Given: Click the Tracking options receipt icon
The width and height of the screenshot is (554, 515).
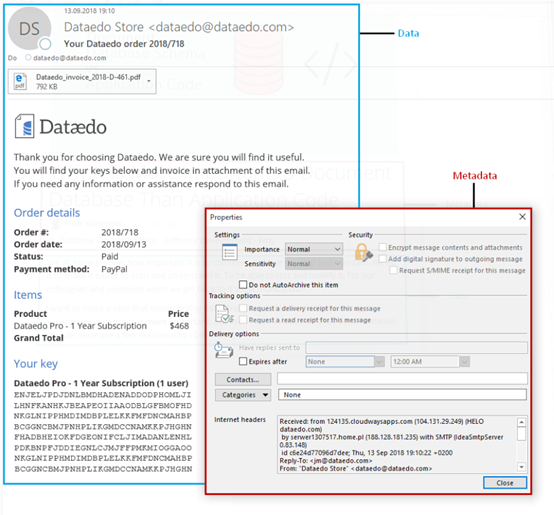Looking at the screenshot, I should coord(224,314).
